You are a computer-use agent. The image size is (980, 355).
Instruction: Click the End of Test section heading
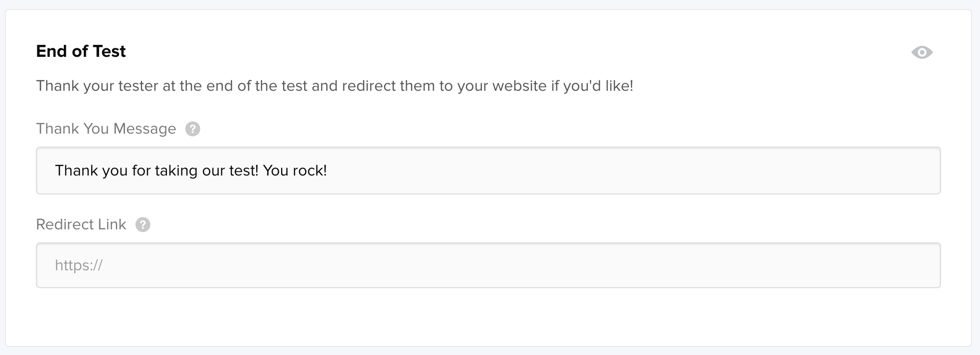[x=81, y=51]
